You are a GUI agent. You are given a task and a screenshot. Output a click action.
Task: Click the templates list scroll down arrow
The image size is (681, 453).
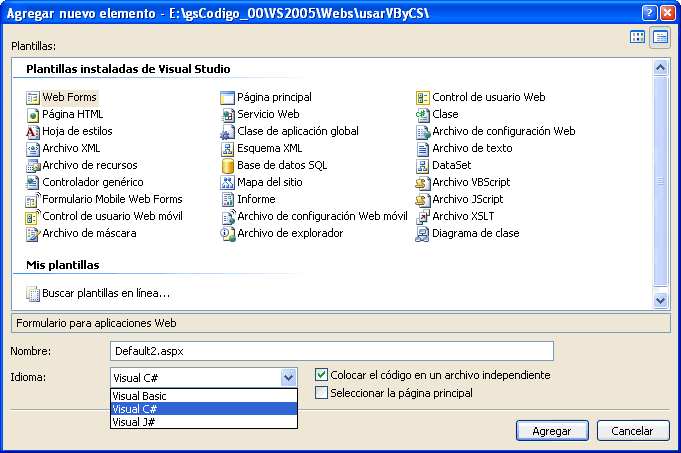pyautogui.click(x=660, y=300)
